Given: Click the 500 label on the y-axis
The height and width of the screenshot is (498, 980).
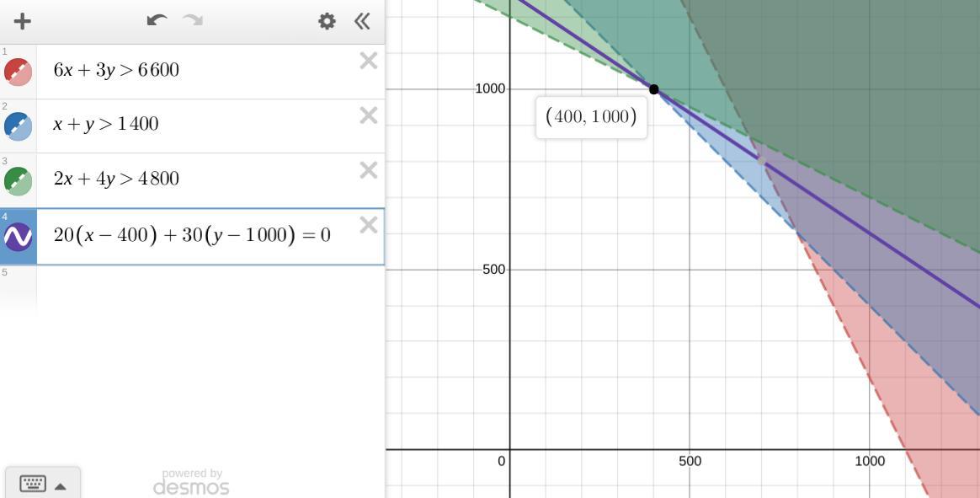Looking at the screenshot, I should 493,270.
